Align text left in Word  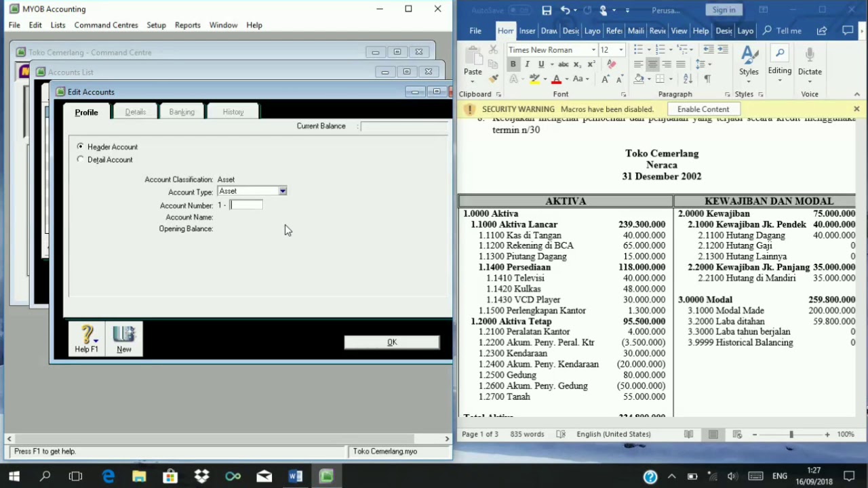pos(638,64)
